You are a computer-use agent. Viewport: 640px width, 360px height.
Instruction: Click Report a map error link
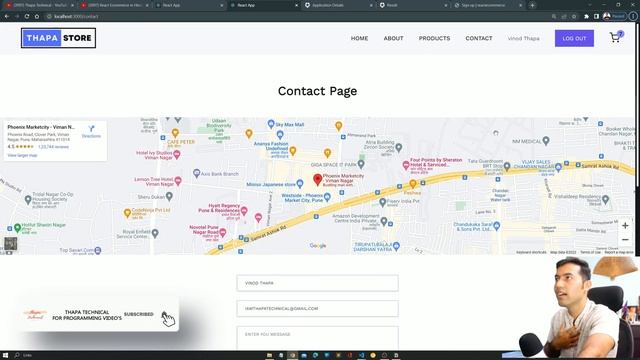[619, 252]
